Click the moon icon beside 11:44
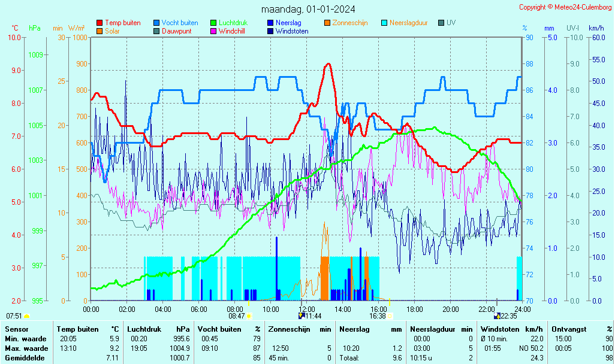This screenshot has height=364, width=615. (x=302, y=316)
